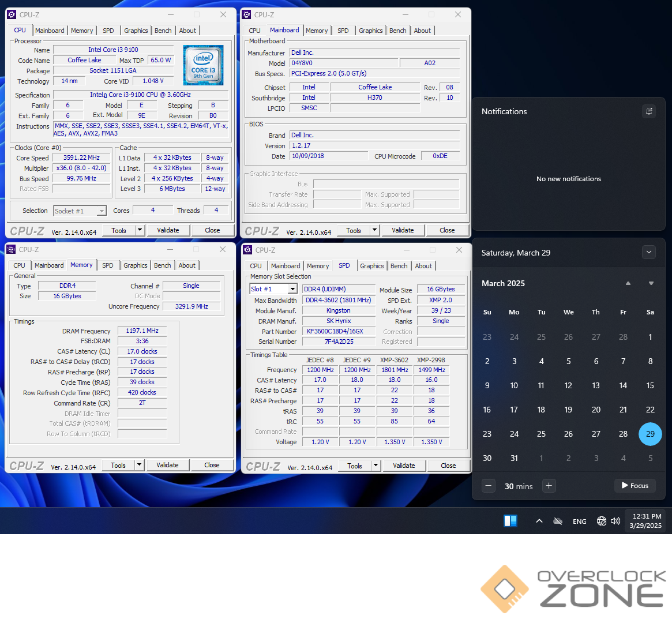Click CPU-Z app icon in SPD window title bar
This screenshot has width=672, height=619.
[x=247, y=250]
